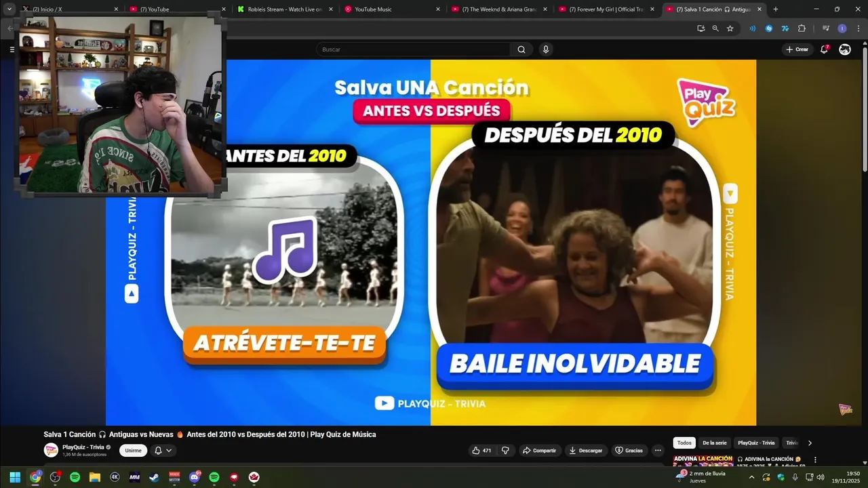Click the Compartir share button
This screenshot has height=488, width=868.
(539, 451)
